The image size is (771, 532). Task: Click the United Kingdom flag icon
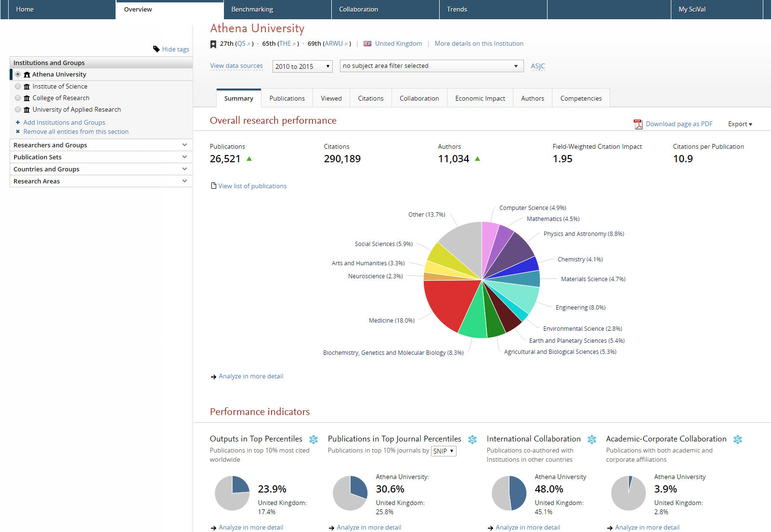coord(367,44)
